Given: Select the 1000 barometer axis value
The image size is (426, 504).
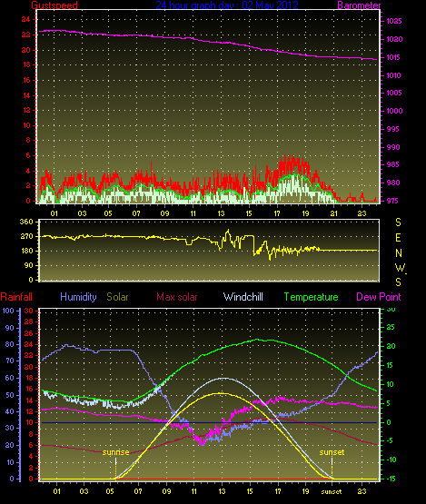Looking at the screenshot, I should [x=394, y=111].
